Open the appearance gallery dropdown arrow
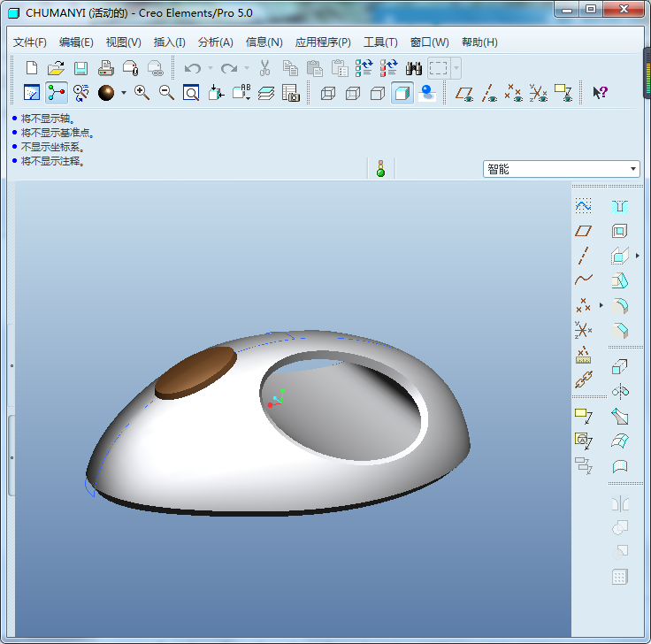 pos(124,93)
